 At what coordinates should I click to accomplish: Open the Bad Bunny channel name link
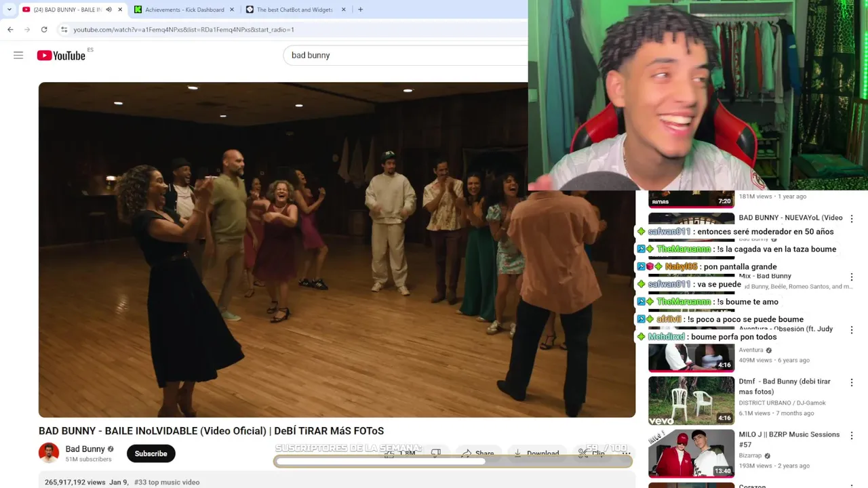click(85, 449)
